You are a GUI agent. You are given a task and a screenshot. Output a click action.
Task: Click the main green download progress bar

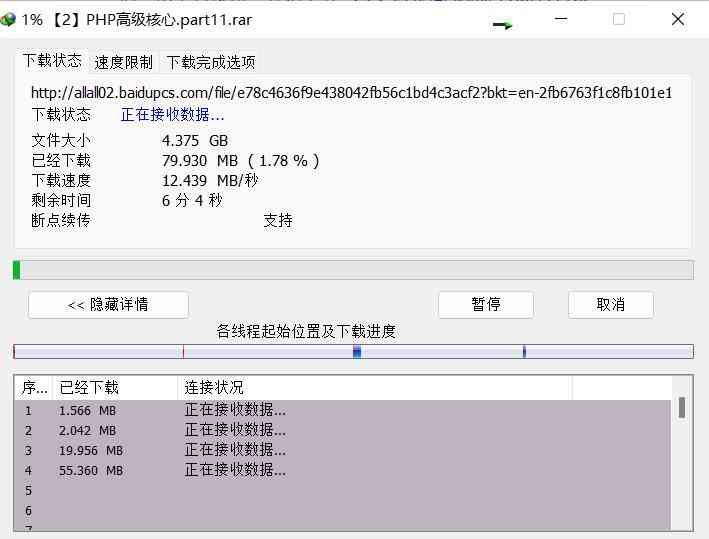[x=353, y=270]
